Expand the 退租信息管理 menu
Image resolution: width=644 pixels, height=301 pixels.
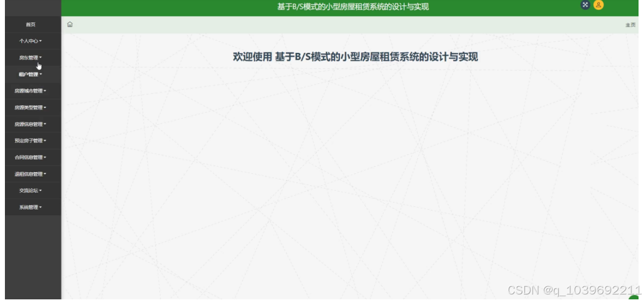click(x=31, y=174)
